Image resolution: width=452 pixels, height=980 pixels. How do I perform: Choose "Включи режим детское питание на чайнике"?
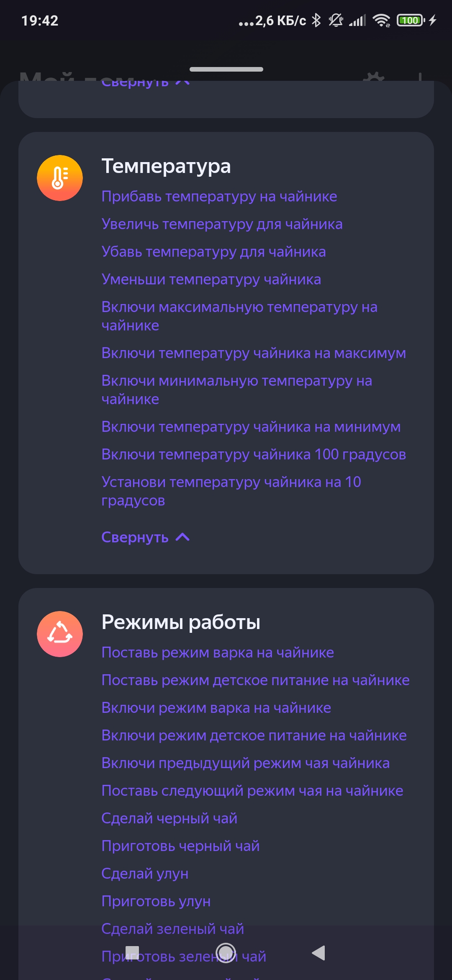[x=254, y=735]
